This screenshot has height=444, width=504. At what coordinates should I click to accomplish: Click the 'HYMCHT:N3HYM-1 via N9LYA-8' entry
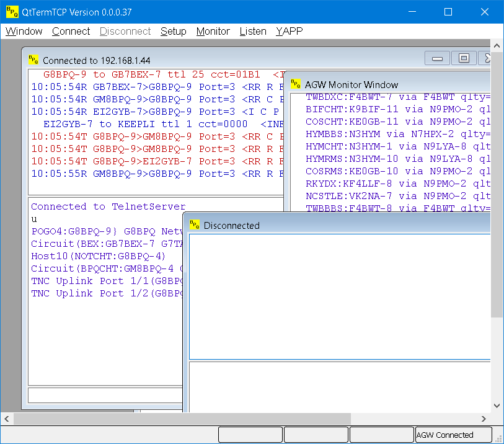pyautogui.click(x=398, y=146)
